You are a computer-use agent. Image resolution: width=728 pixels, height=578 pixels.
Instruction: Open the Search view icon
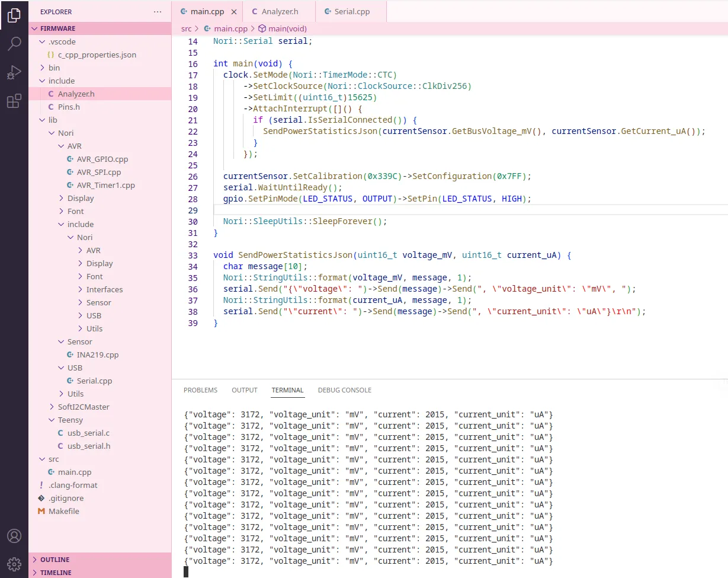point(14,44)
